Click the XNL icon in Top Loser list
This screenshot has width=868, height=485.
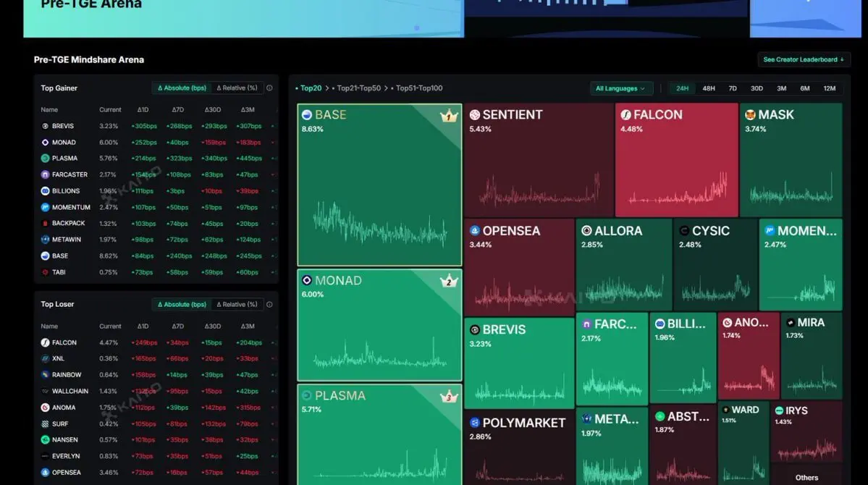click(46, 359)
